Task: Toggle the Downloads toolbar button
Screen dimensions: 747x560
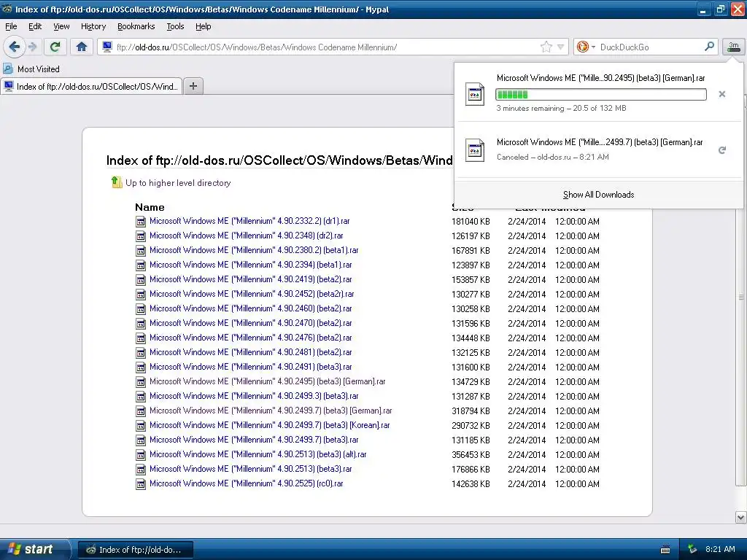Action: coord(733,47)
